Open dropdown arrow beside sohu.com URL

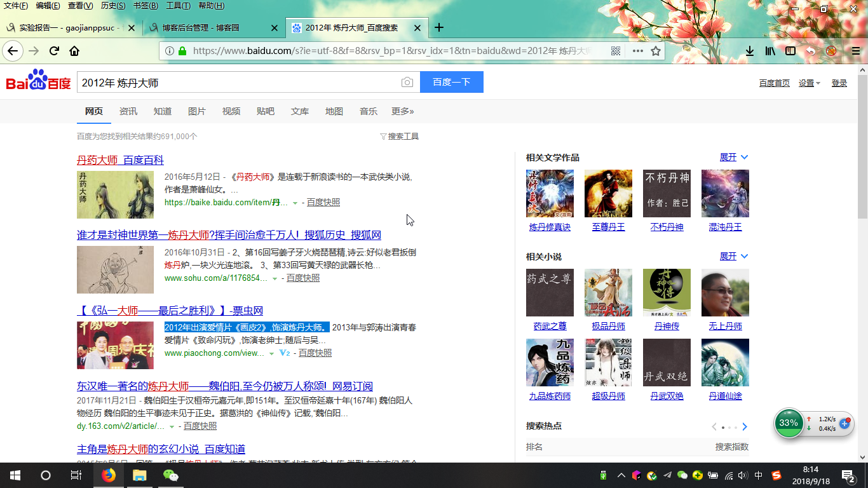pos(275,279)
